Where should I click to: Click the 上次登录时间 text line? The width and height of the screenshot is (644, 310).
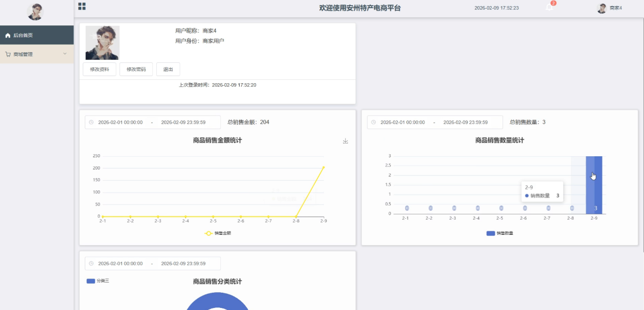point(217,85)
